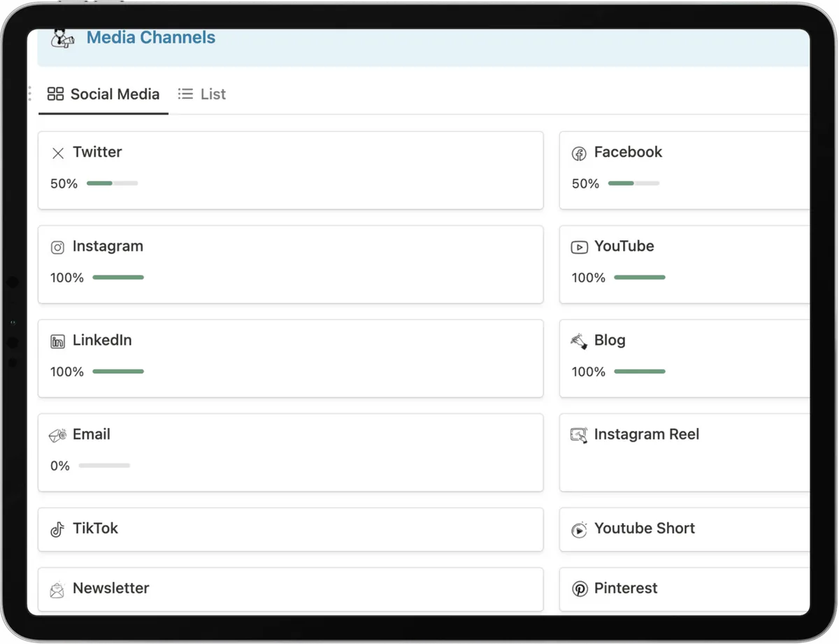839x644 pixels.
Task: Switch to the Social Media tab
Action: (103, 94)
